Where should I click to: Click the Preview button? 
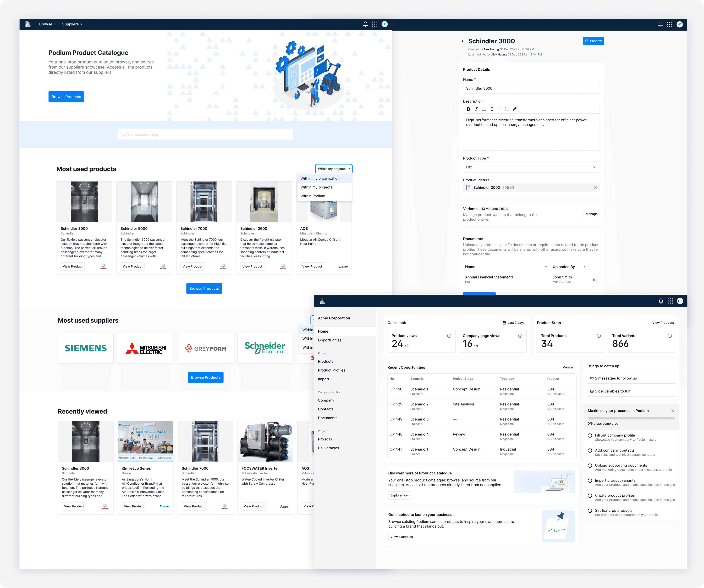point(593,41)
